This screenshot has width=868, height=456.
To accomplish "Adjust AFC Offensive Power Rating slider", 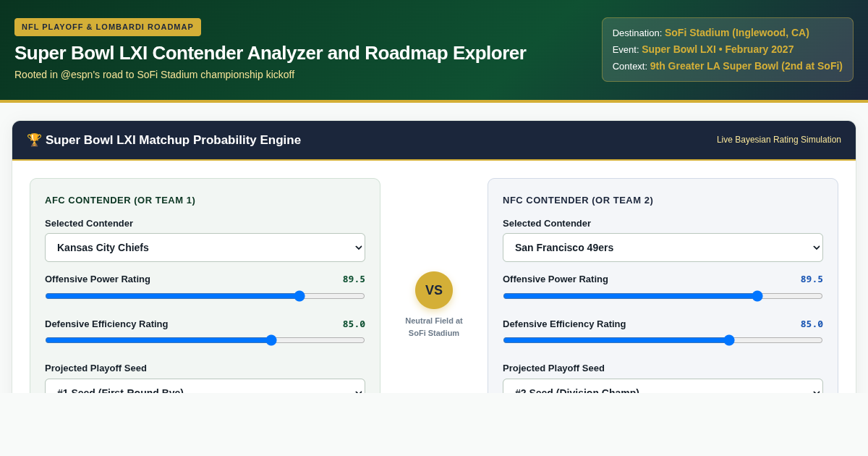I will 205,296.
